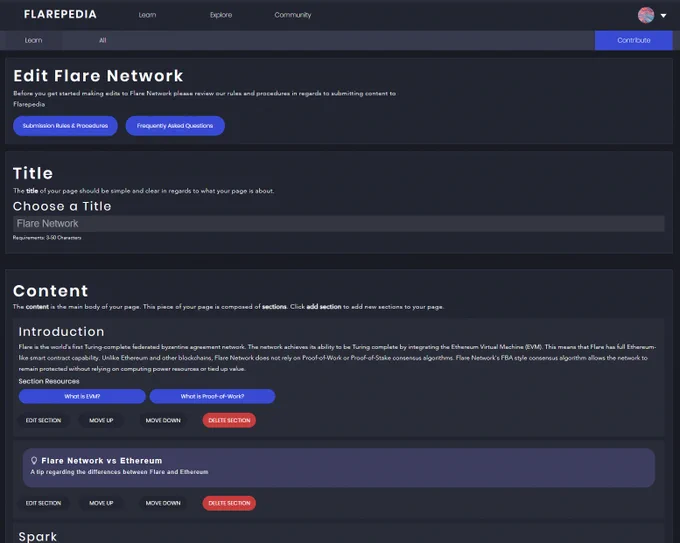The image size is (680, 543).
Task: Click the Flare Network vs Ethereum tip card
Action: coord(338,468)
